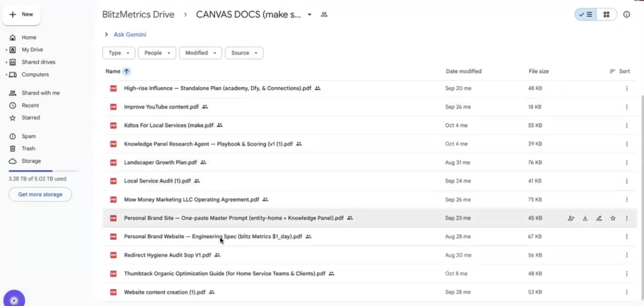
Task: Open the Modified filter dropdown
Action: click(x=200, y=53)
